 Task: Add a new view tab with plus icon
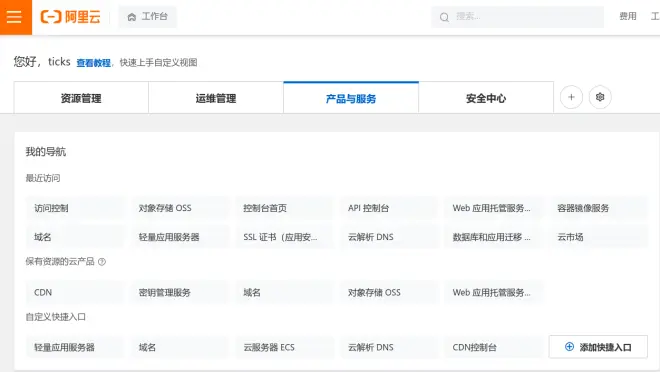point(571,97)
